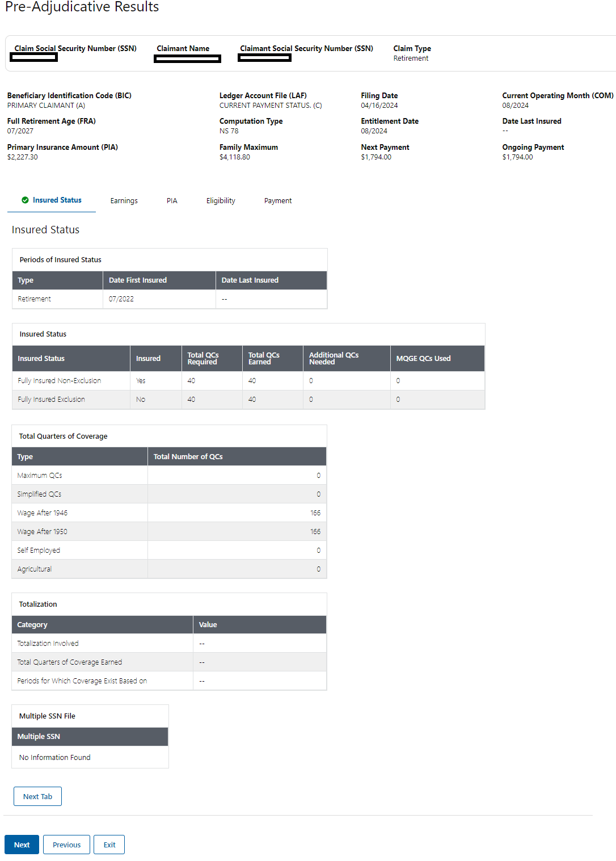Exit the Pre-Adjudicative Results page
This screenshot has height=861, width=616.
click(109, 845)
